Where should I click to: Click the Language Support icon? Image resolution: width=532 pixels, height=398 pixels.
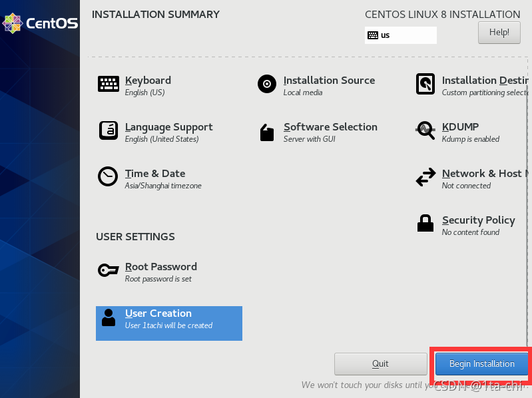coord(109,130)
